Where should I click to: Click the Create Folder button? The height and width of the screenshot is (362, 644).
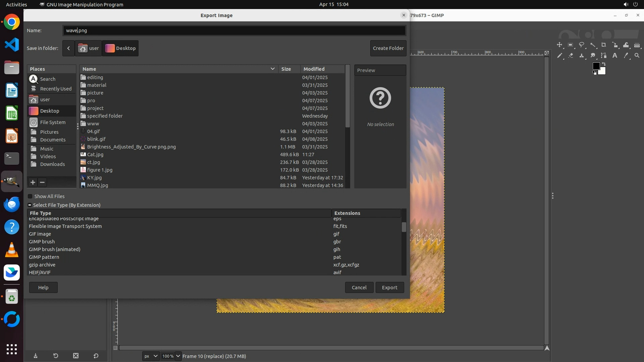(x=388, y=48)
